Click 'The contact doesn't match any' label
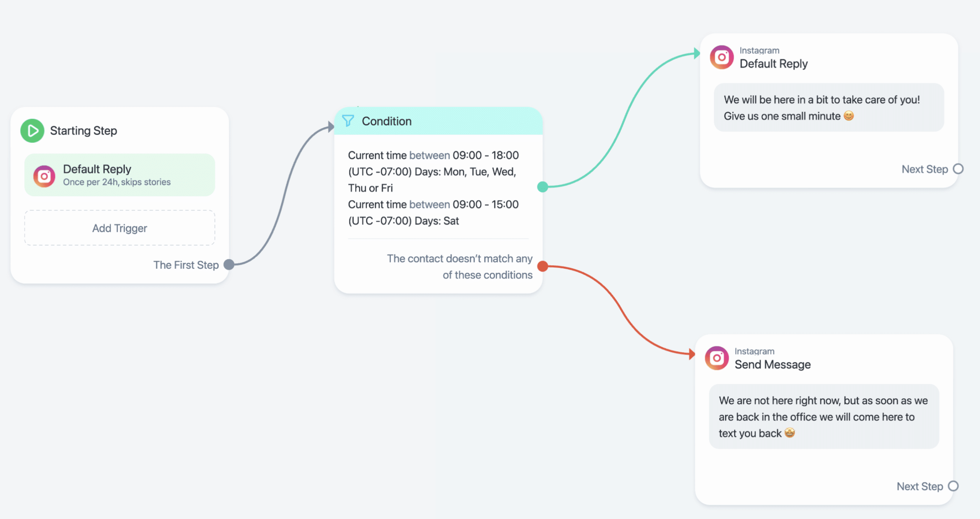Image resolution: width=980 pixels, height=519 pixels. 459,258
